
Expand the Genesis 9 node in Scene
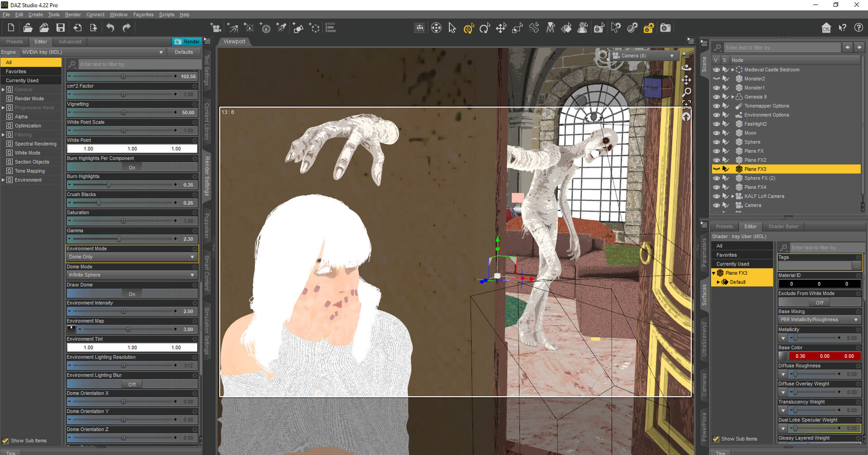click(733, 97)
